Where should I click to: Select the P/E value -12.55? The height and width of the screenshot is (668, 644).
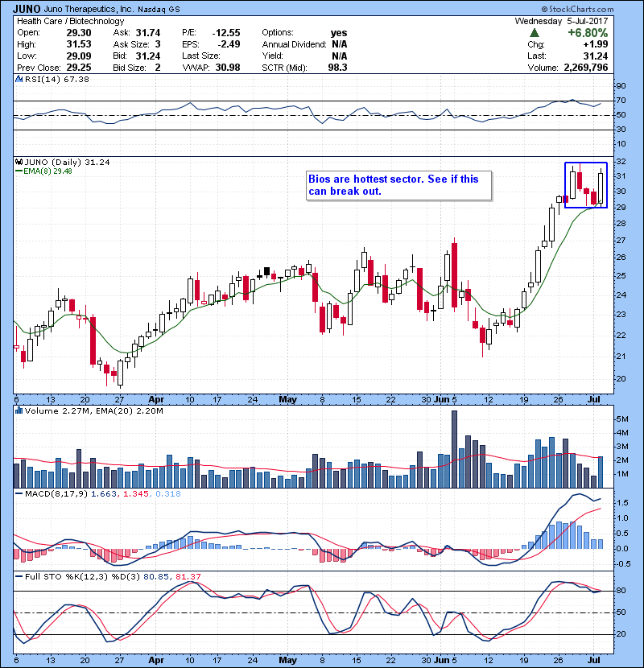pos(226,33)
